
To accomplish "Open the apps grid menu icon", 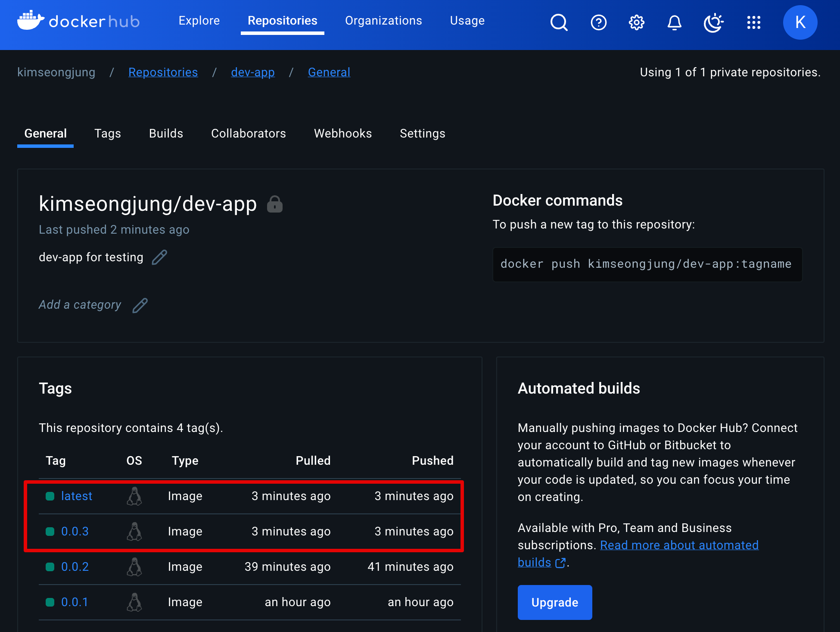I will [753, 22].
